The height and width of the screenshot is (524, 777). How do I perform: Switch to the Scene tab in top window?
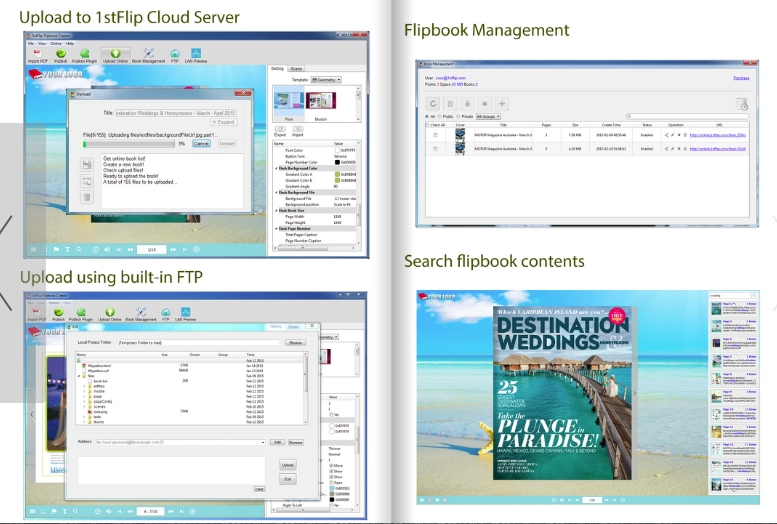(297, 68)
